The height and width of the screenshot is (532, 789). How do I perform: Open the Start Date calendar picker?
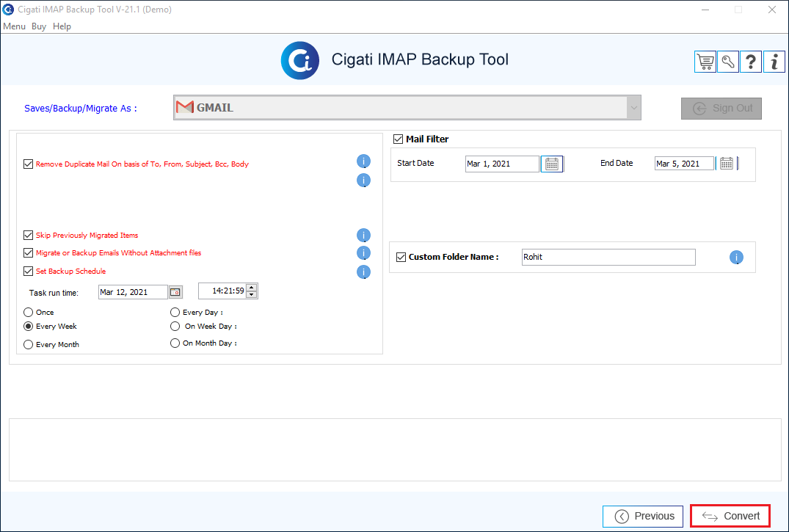tap(552, 164)
